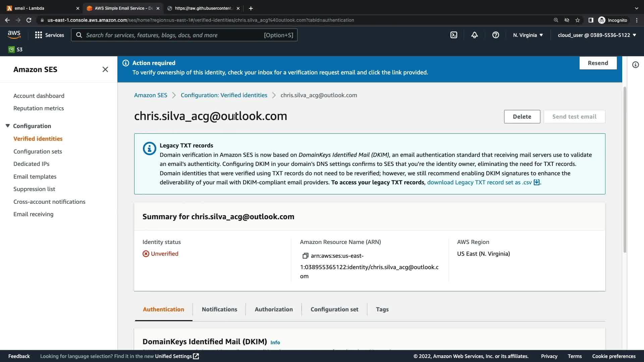644x362 pixels.
Task: Click the Resend verification button
Action: (598, 63)
